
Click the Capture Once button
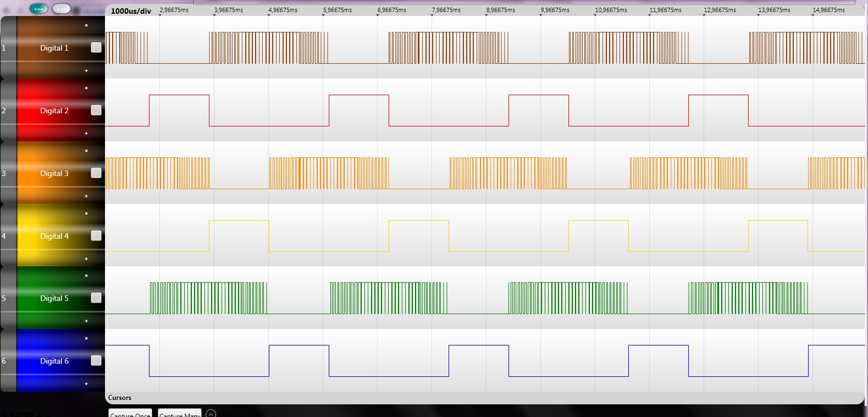pos(130,413)
